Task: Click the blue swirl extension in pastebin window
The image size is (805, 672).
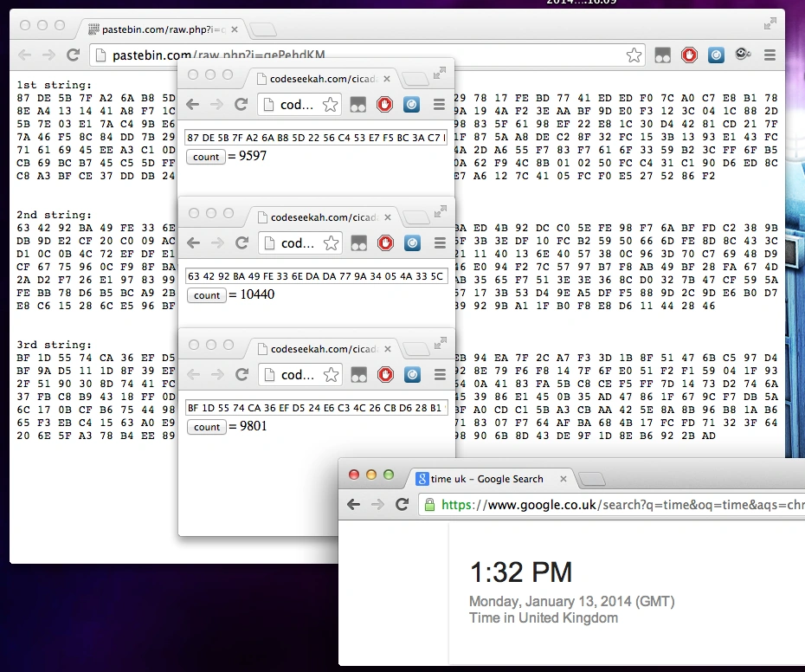Action: tap(716, 55)
